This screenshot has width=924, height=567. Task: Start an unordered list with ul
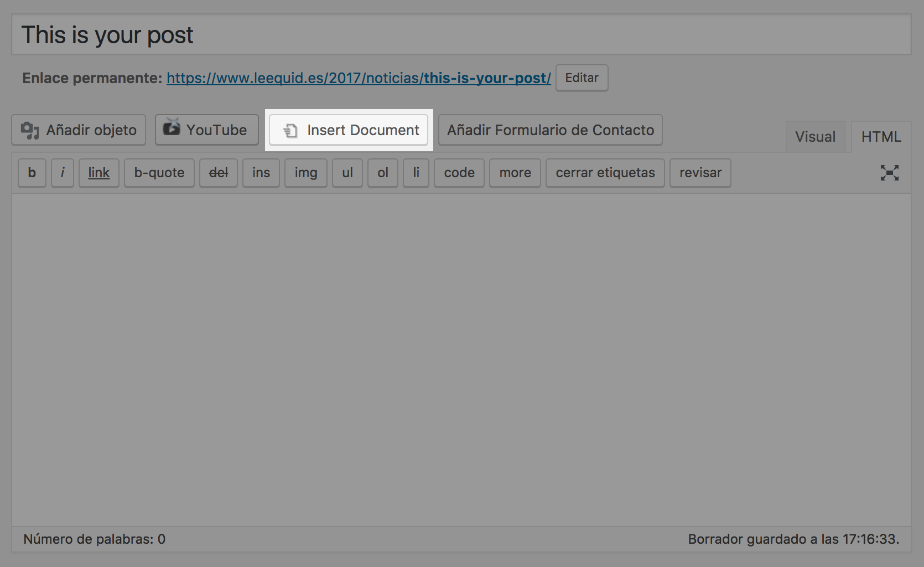click(x=347, y=173)
